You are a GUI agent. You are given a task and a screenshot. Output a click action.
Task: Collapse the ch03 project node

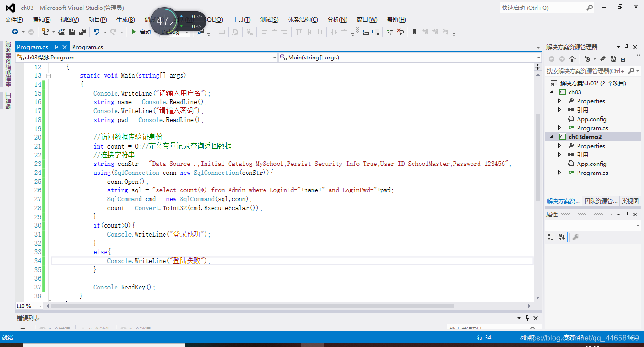coord(551,92)
